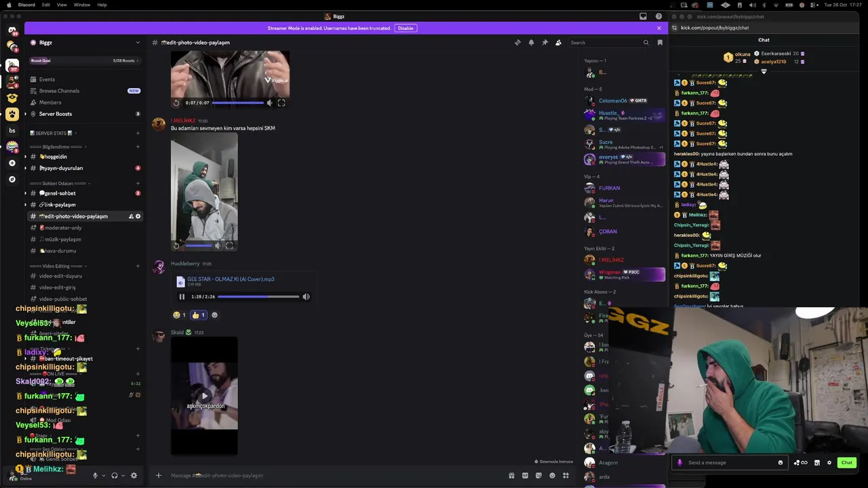The height and width of the screenshot is (488, 868).
Task: Click Add a Server plus icon
Action: coord(12,163)
